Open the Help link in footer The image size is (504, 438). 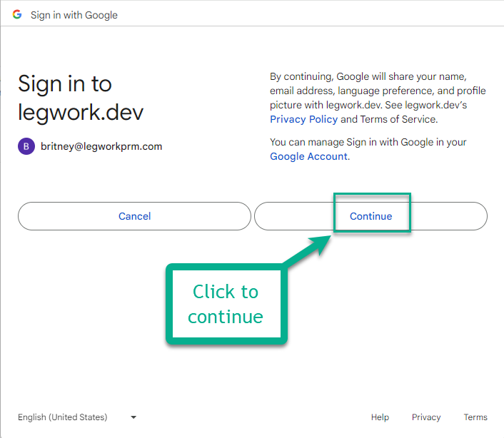tap(380, 417)
